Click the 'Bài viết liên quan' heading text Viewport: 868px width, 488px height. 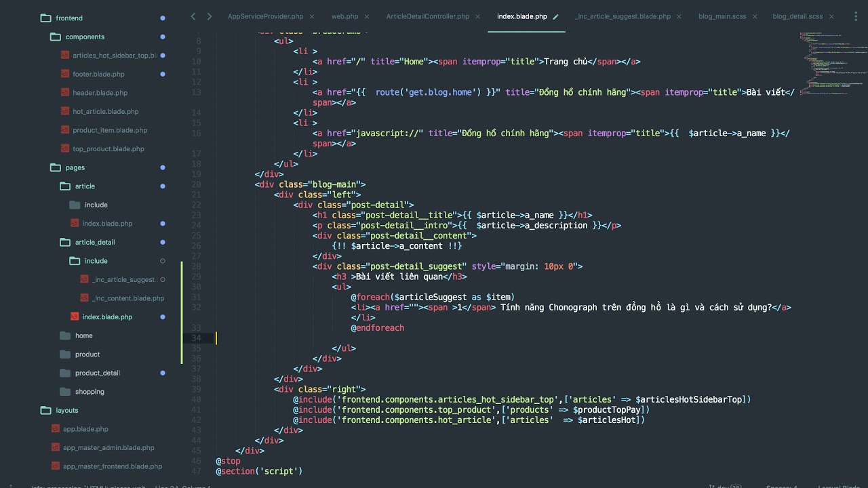(x=399, y=277)
